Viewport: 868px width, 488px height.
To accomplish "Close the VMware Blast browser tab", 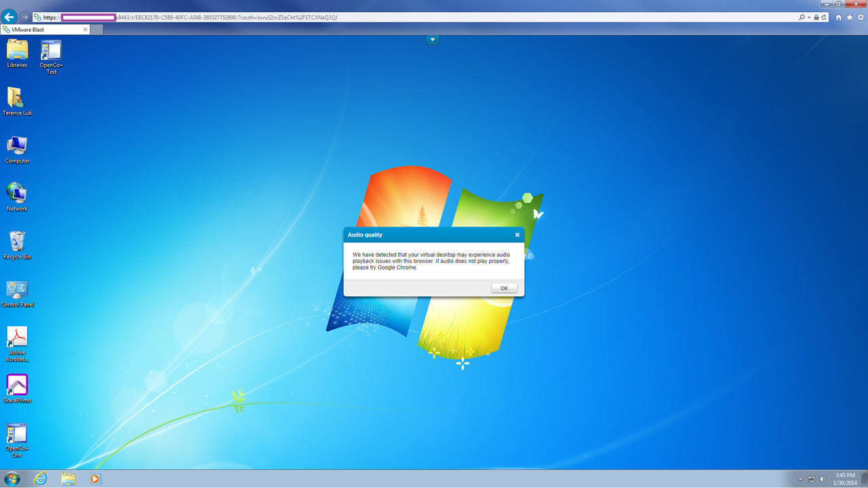I will click(85, 30).
